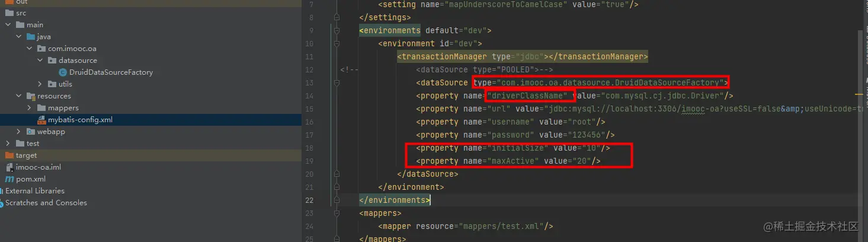Click the yellow warning stripe mark
Screen dimensions: 868x242
pyautogui.click(x=860, y=94)
